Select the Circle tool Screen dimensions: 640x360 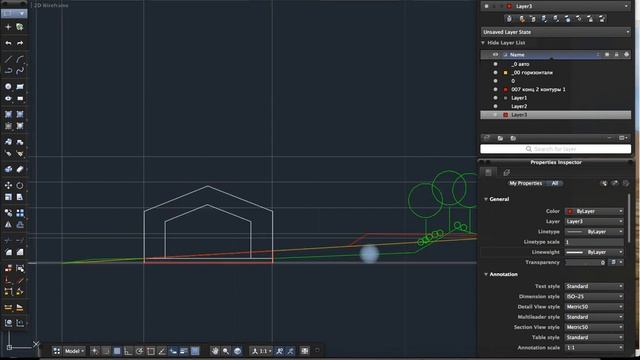tap(8, 87)
